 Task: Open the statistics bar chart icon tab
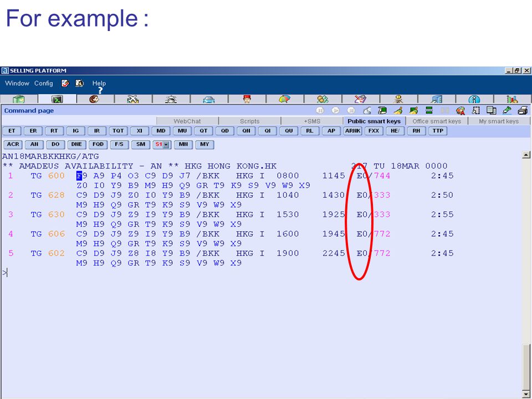pos(512,99)
